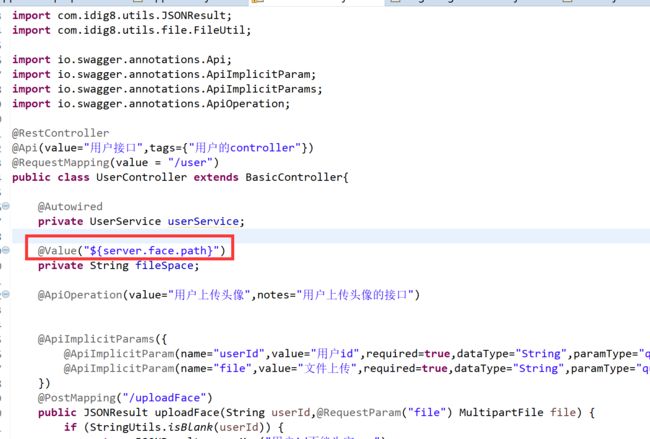
Task: Click the UserController class name
Action: pos(141,177)
